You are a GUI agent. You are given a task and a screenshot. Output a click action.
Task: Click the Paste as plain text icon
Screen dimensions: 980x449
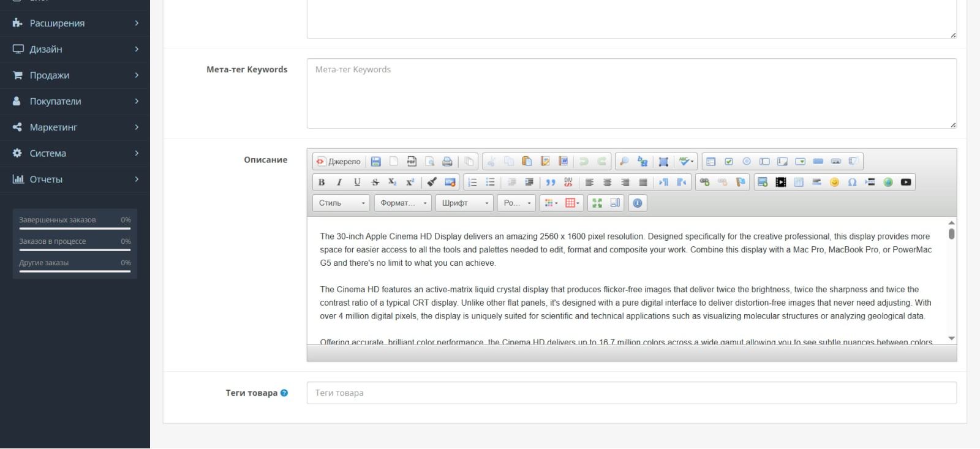[545, 162]
